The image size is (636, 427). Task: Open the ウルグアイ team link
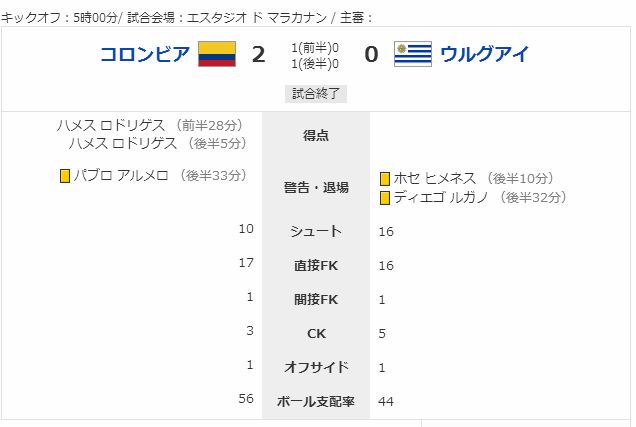[485, 54]
